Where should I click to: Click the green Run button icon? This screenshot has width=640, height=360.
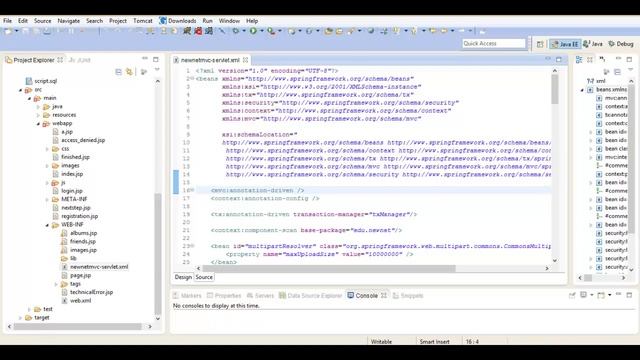pyautogui.click(x=253, y=31)
